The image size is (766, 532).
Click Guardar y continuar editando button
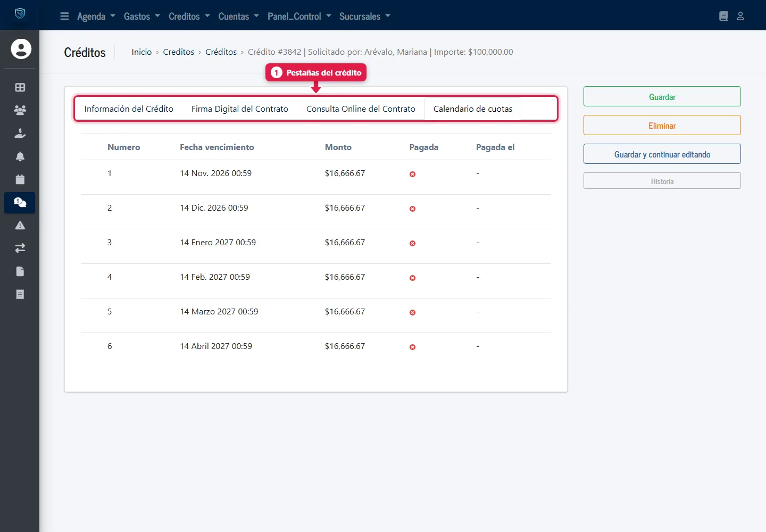[662, 154]
